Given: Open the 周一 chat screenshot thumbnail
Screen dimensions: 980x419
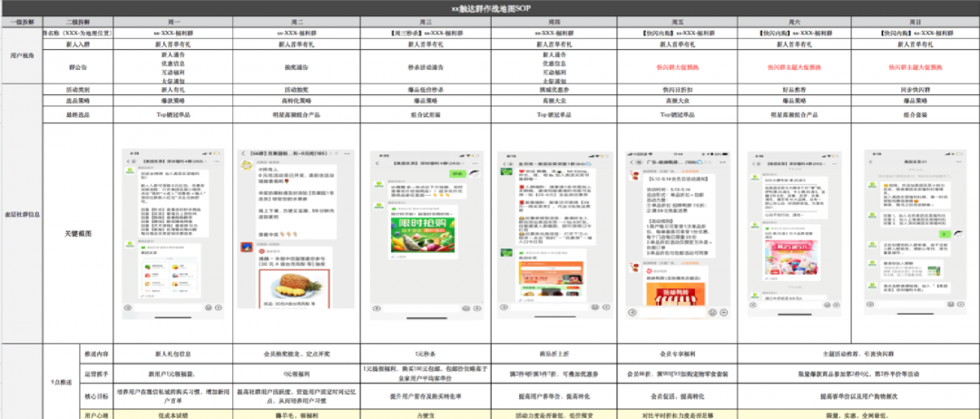Looking at the screenshot, I should (x=172, y=235).
